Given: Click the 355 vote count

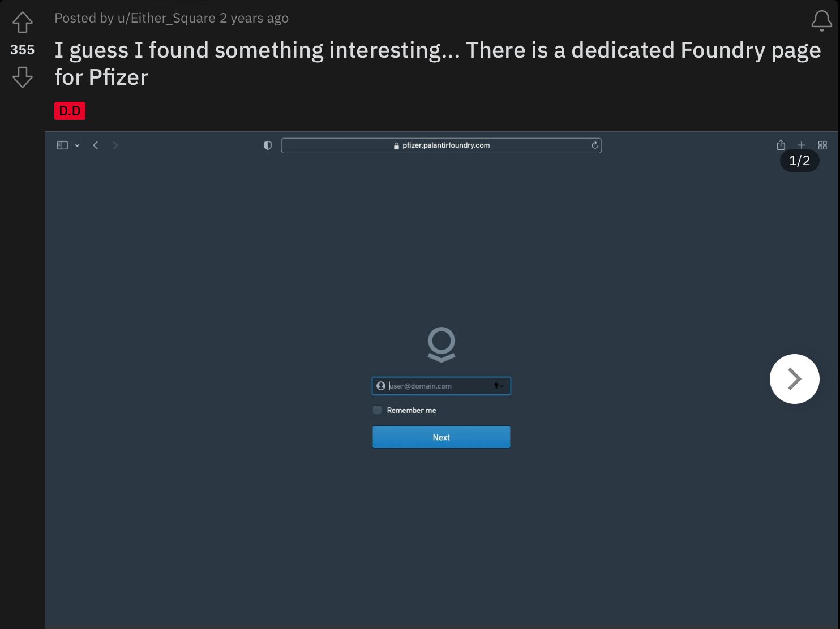Looking at the screenshot, I should click(23, 50).
